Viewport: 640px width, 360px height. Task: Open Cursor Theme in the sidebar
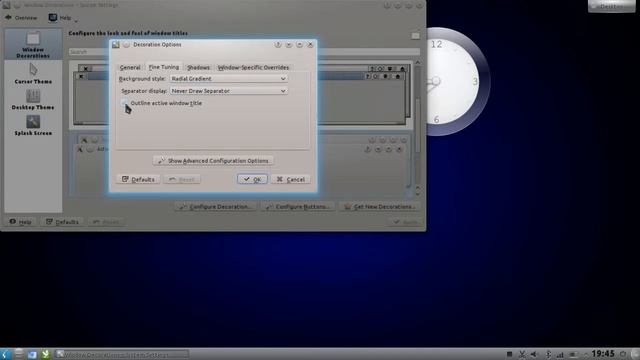[33, 74]
